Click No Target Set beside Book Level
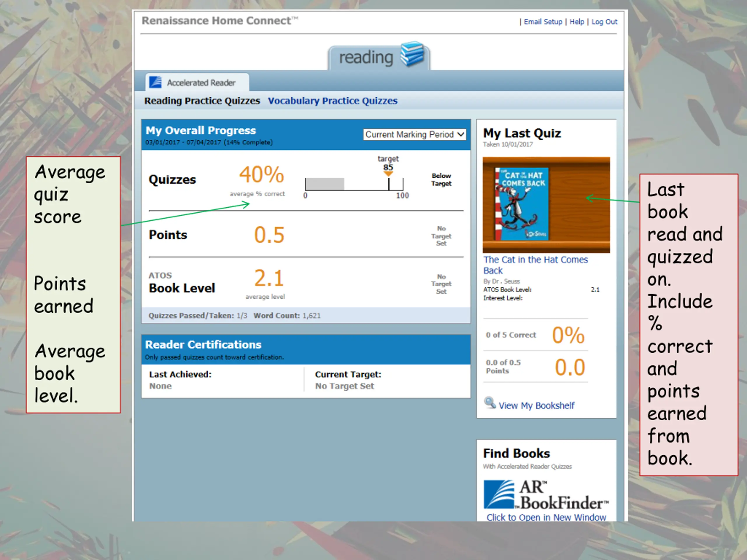The height and width of the screenshot is (560, 747). click(x=441, y=284)
